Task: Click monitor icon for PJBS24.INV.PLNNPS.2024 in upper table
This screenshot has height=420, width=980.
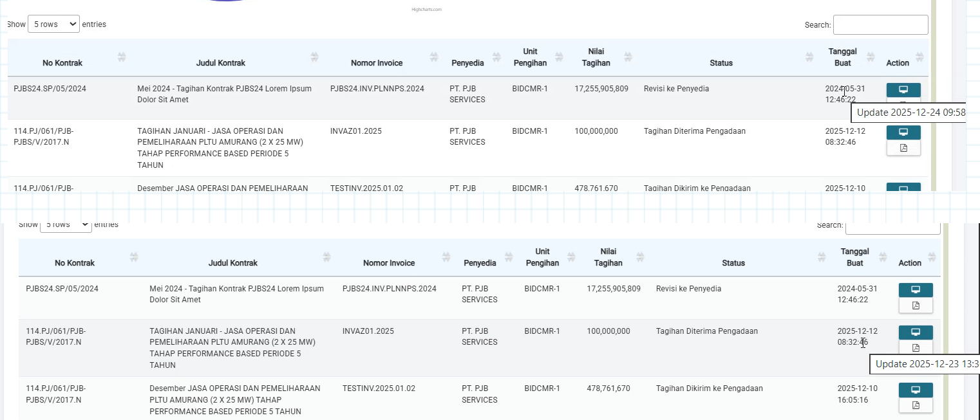Action: point(903,89)
